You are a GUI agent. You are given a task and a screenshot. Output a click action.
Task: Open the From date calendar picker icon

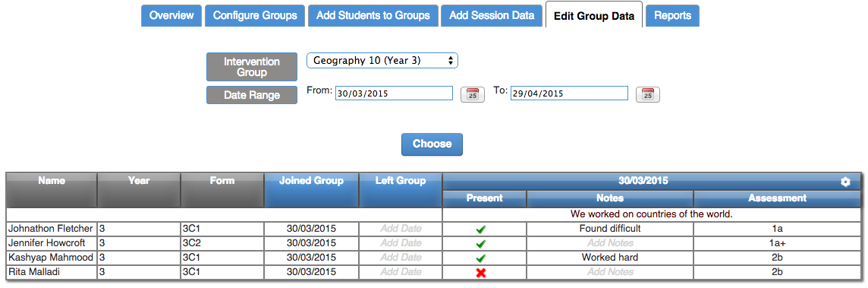point(472,94)
